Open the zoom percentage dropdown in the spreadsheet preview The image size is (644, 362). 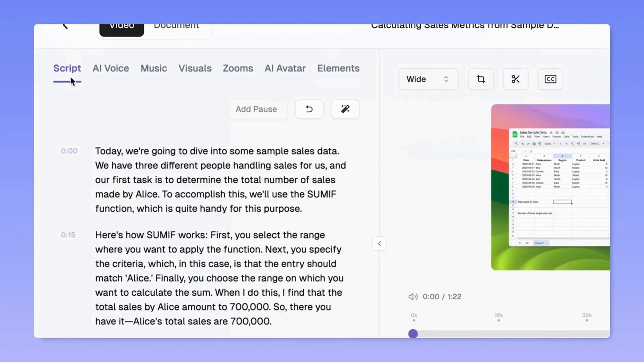pos(548,143)
